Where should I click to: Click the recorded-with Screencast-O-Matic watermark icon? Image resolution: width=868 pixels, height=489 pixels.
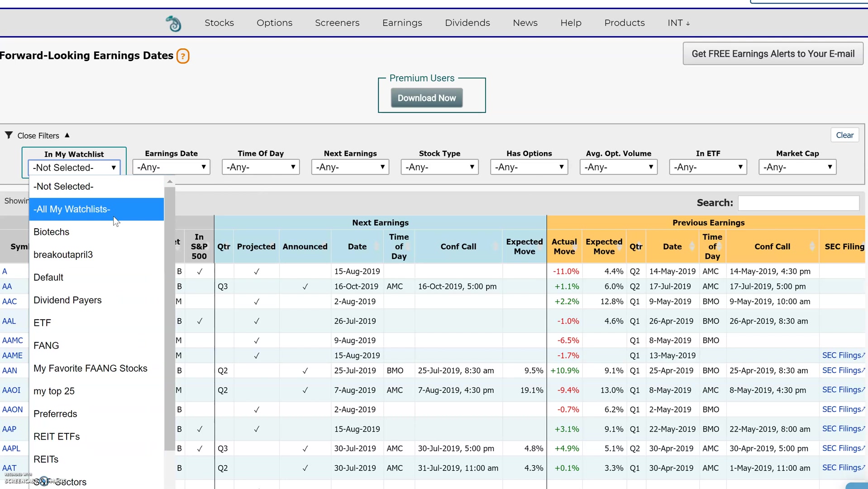point(43,481)
